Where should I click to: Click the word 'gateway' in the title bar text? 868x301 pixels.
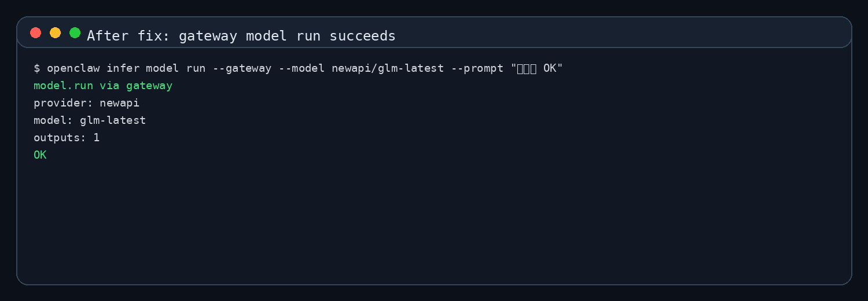208,36
